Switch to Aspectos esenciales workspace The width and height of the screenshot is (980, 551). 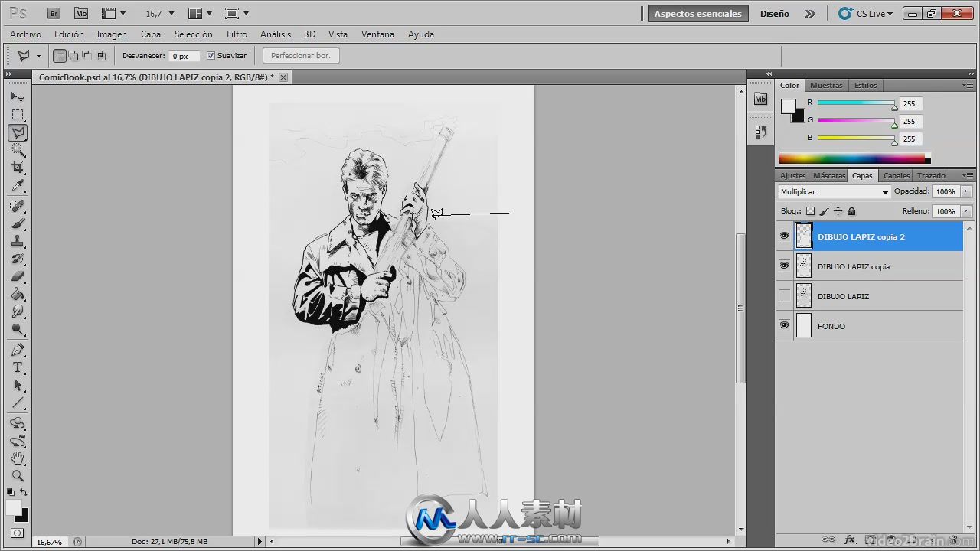[x=697, y=14]
